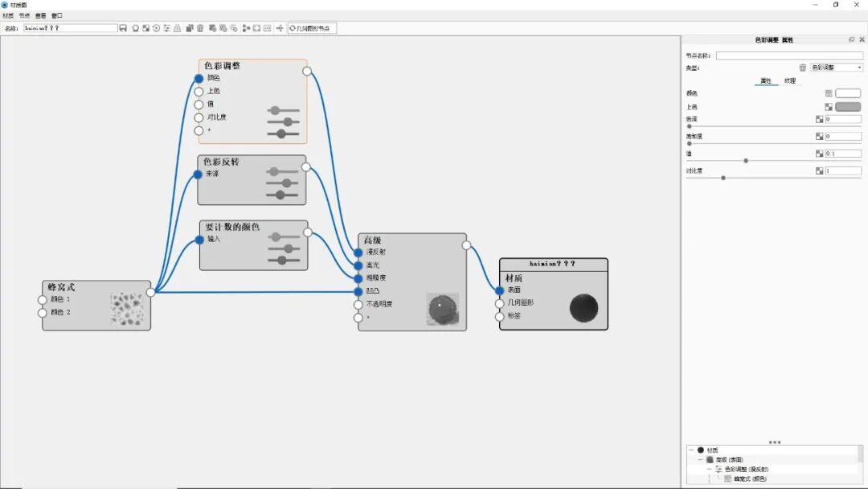This screenshot has width=868, height=489.
Task: Undock the 色彩调整 属性 panel
Action: (851, 40)
